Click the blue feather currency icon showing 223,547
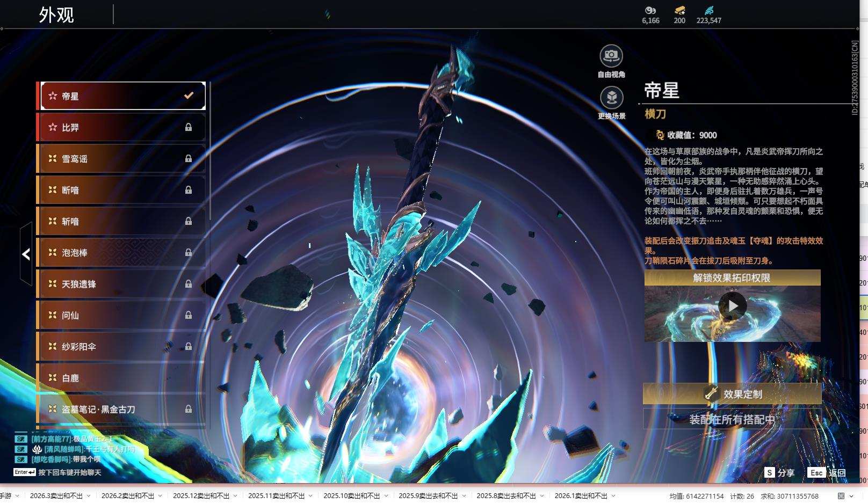868x504 pixels. 709,10
